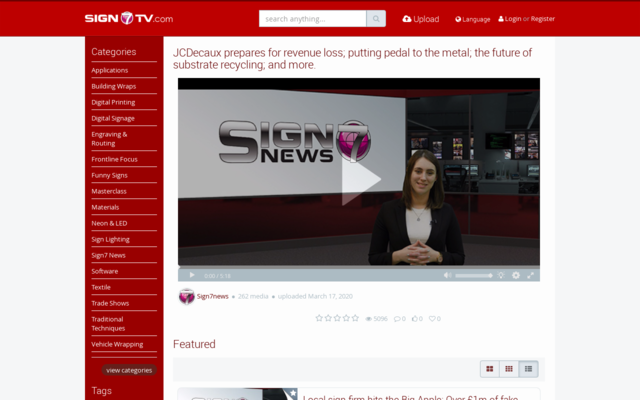Click the Register link

(x=542, y=19)
